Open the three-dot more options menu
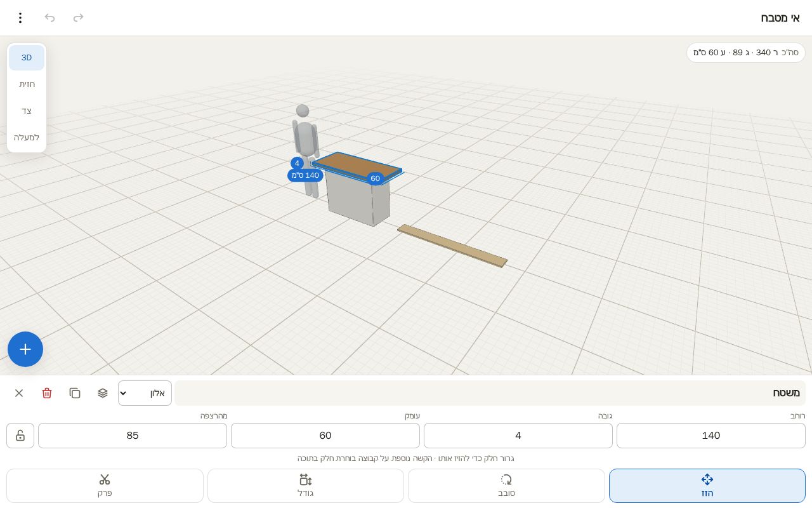Image resolution: width=812 pixels, height=508 pixels. click(20, 18)
